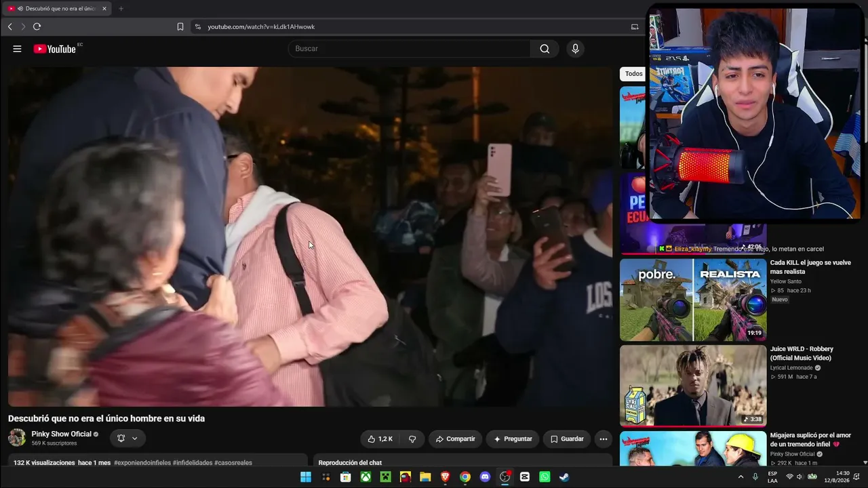This screenshot has height=488, width=868.
Task: Share the video with Compartir
Action: 455,439
